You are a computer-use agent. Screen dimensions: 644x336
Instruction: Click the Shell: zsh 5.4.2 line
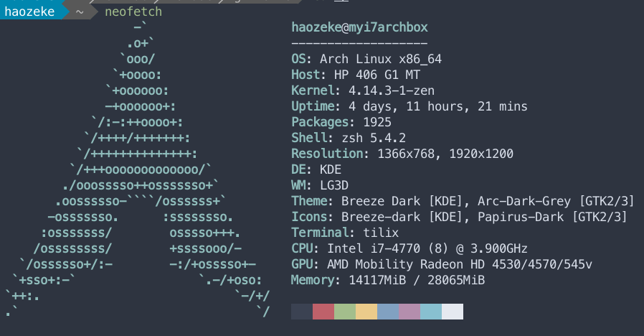pos(349,137)
